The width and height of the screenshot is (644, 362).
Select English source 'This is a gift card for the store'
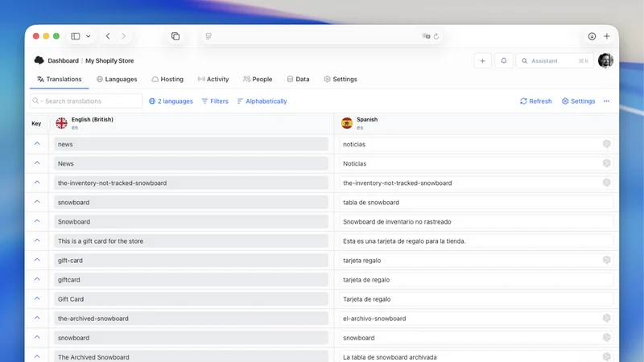point(191,241)
